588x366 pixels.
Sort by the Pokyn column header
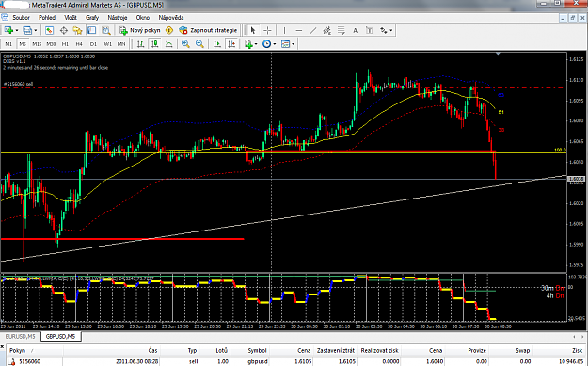pos(35,351)
